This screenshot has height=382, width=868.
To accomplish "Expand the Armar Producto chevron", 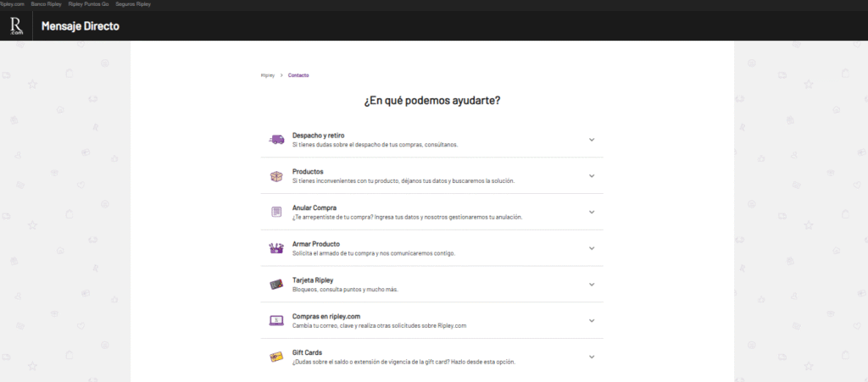I will (592, 248).
